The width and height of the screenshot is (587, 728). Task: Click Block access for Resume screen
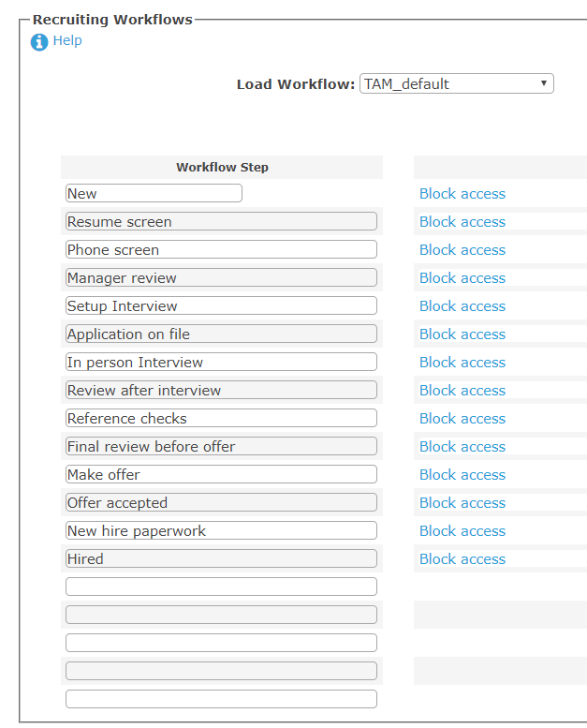pos(462,222)
